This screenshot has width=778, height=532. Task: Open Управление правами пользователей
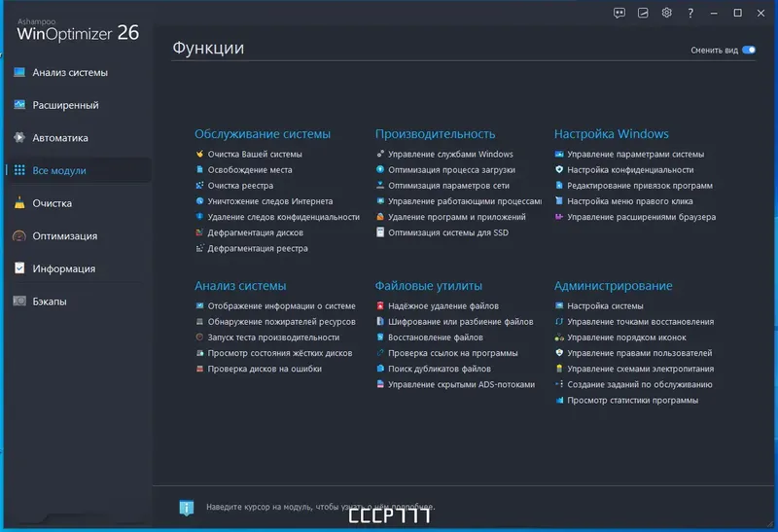pos(640,353)
